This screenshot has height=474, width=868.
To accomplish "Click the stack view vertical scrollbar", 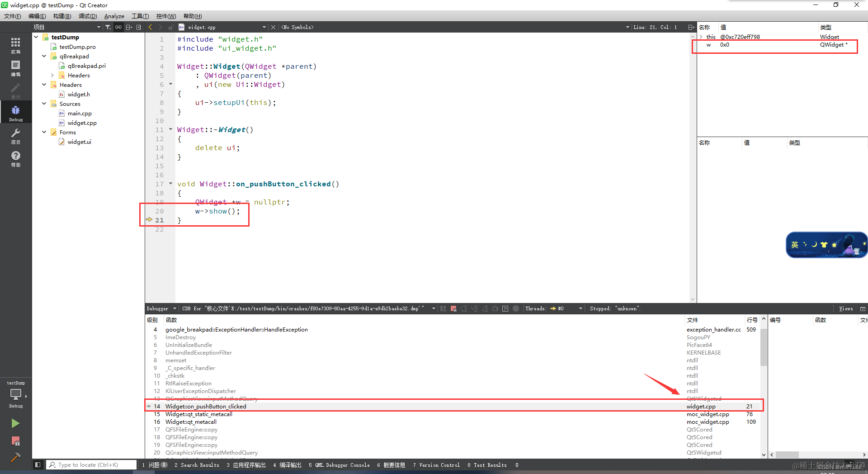I will [764, 387].
